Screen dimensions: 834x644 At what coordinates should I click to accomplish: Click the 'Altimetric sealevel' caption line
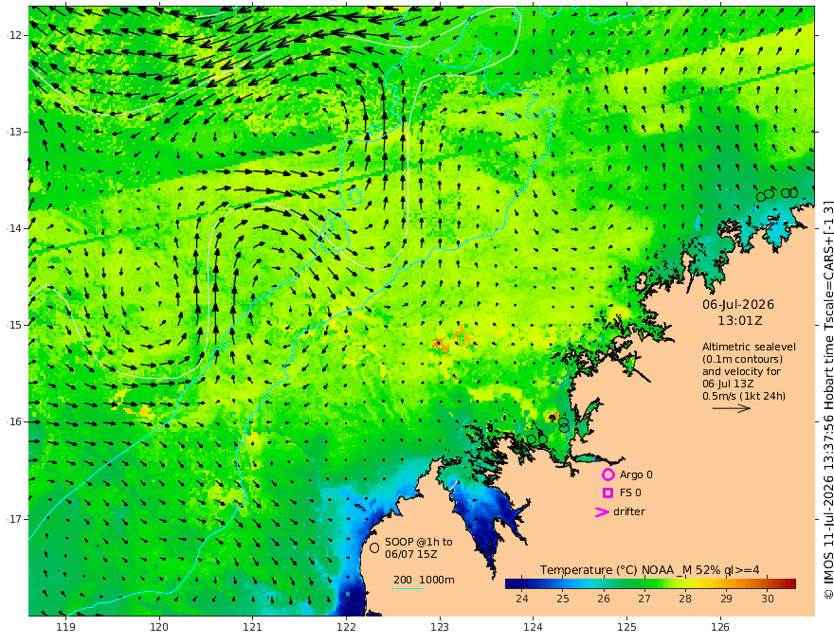coord(749,347)
